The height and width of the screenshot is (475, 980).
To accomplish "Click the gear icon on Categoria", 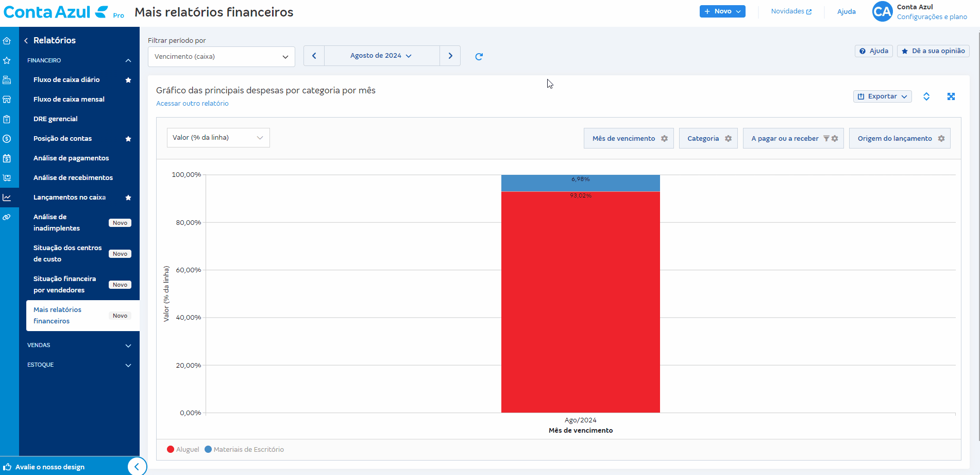I will tap(728, 139).
